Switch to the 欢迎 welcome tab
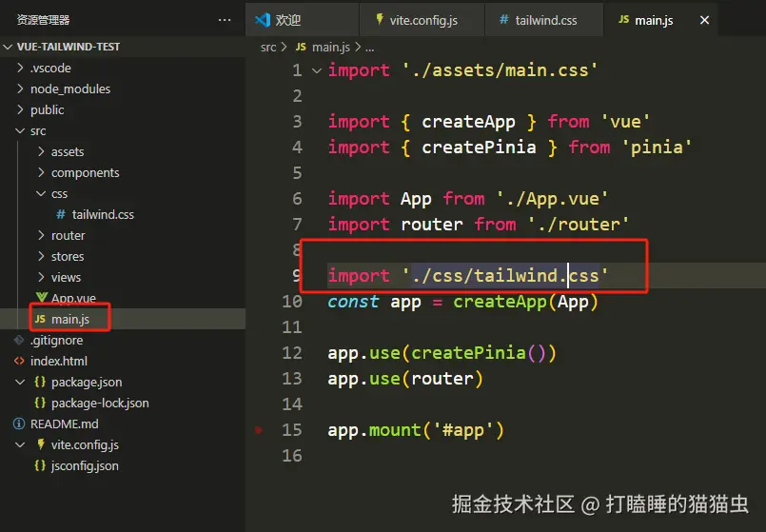Viewport: 766px width, 532px height. [302, 20]
